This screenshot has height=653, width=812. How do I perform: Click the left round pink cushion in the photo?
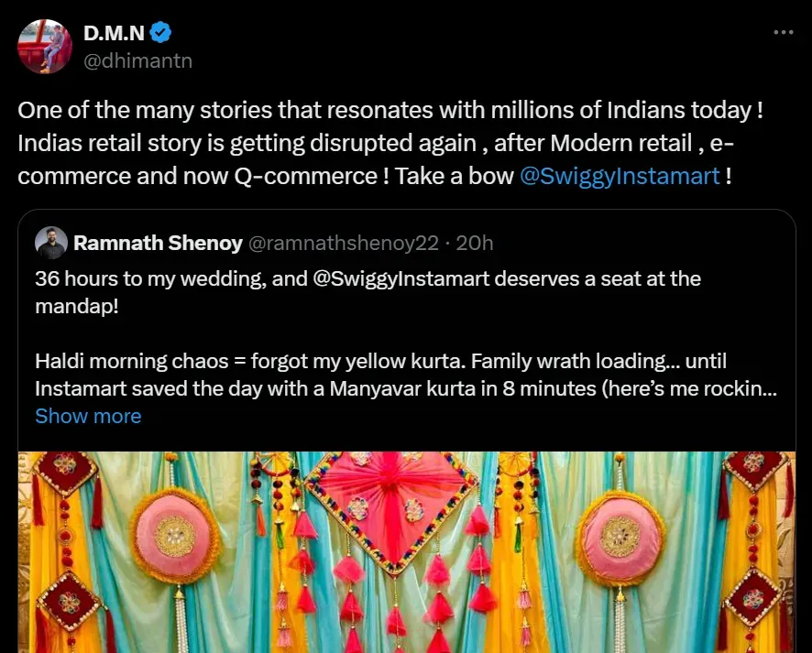pyautogui.click(x=175, y=536)
